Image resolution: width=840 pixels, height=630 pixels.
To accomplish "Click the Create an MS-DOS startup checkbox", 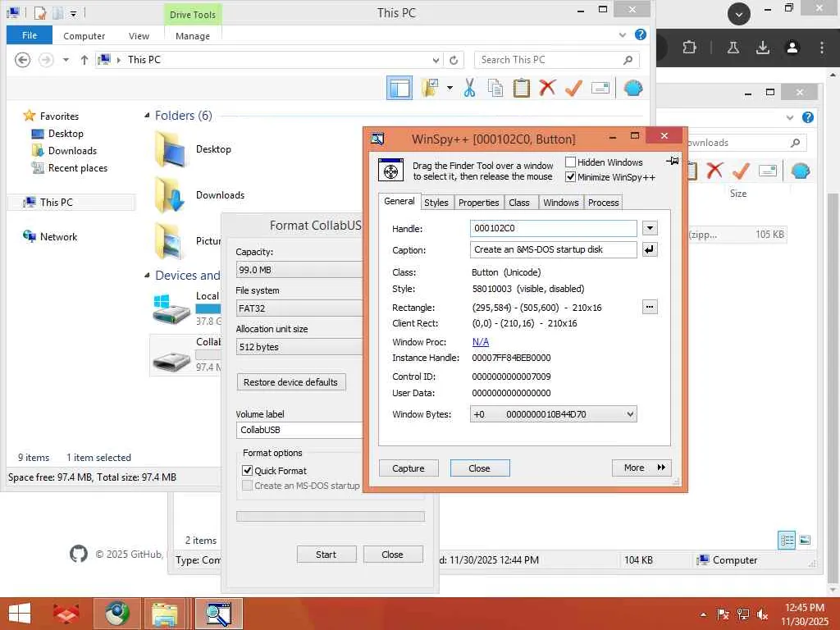I will [247, 486].
